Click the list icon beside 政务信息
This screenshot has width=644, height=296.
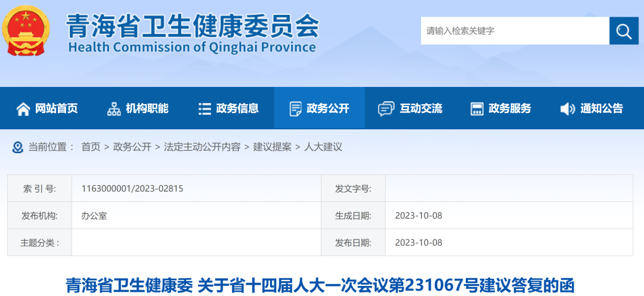click(x=204, y=108)
